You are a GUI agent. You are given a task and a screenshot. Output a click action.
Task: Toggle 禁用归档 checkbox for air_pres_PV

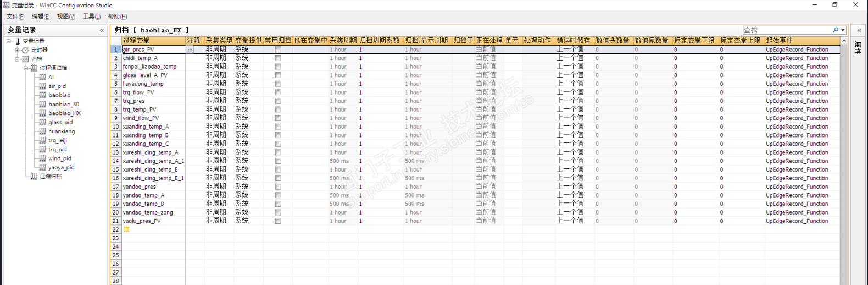tap(278, 50)
